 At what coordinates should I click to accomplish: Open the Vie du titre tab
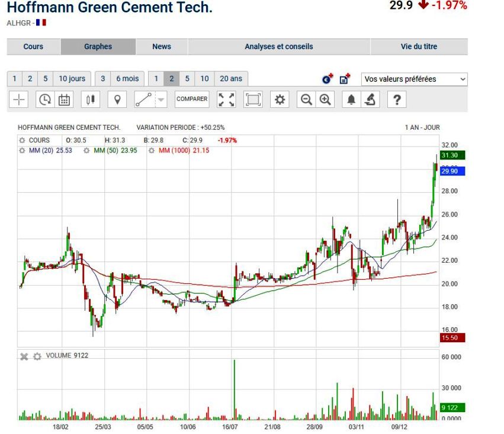pyautogui.click(x=419, y=47)
